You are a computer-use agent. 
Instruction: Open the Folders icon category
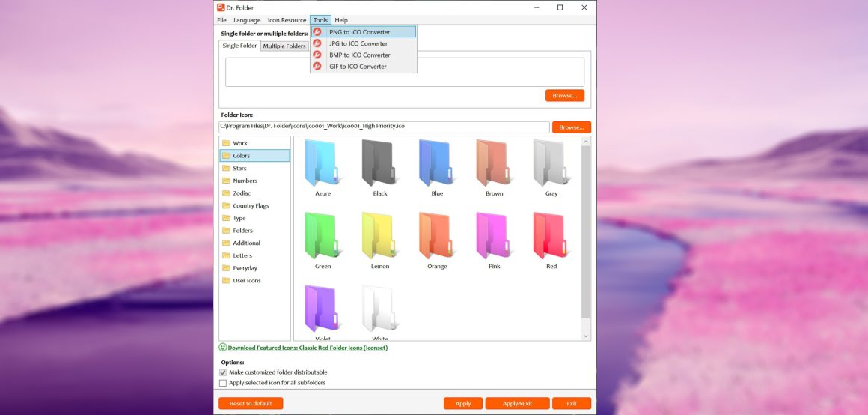(x=254, y=231)
